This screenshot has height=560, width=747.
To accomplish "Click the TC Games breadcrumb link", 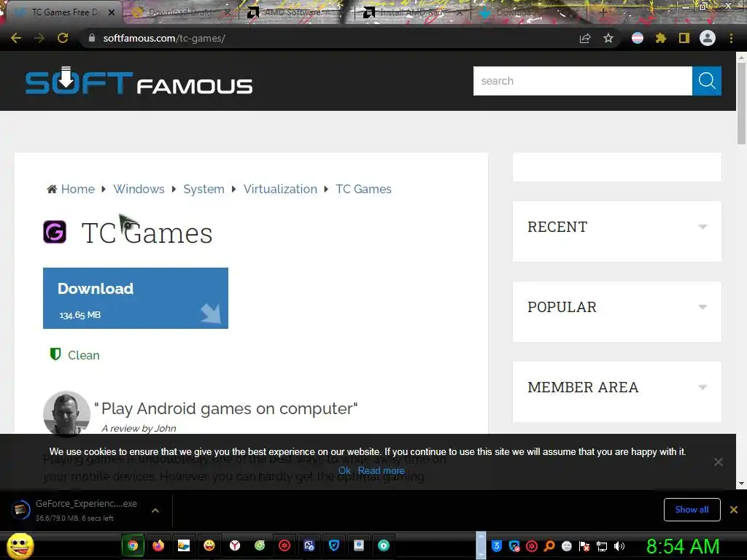I will [363, 189].
